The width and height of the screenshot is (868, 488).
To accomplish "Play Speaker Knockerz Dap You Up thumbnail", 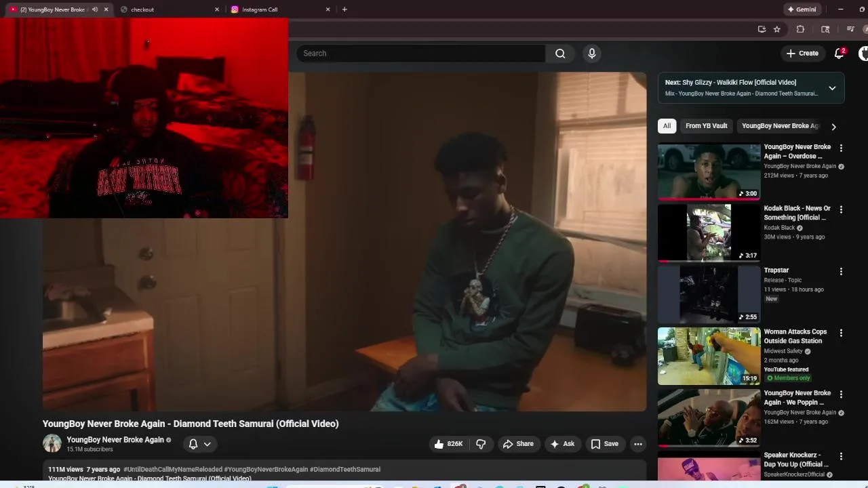I will pos(709,469).
